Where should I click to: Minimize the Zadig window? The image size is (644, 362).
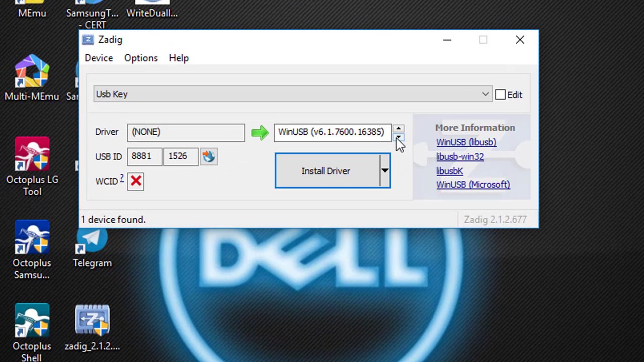pos(447,40)
